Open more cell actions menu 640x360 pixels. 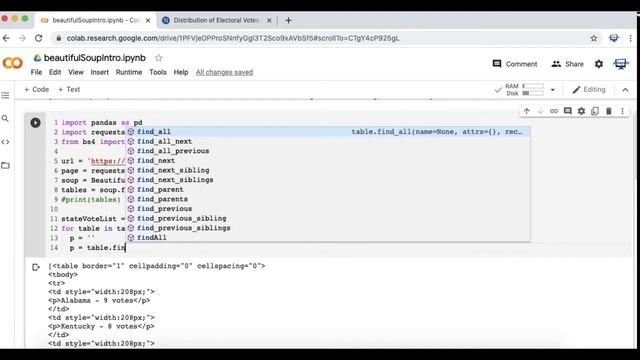pyautogui.click(x=622, y=111)
